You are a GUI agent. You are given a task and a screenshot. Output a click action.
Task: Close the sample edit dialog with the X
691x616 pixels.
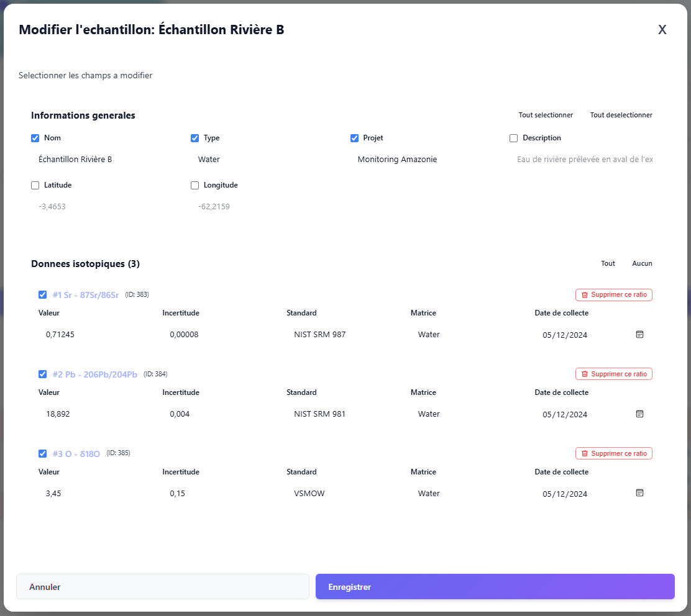click(662, 29)
